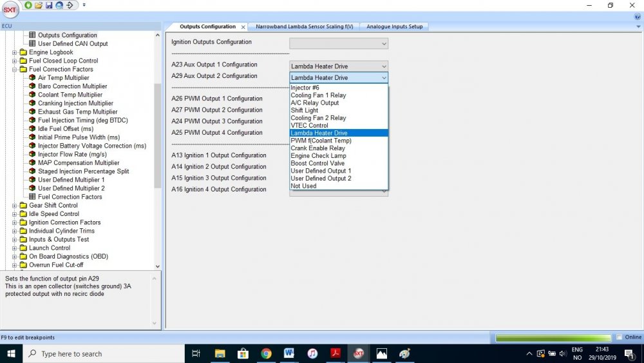
Task: Select Boost Control Valve from the list
Action: [317, 163]
